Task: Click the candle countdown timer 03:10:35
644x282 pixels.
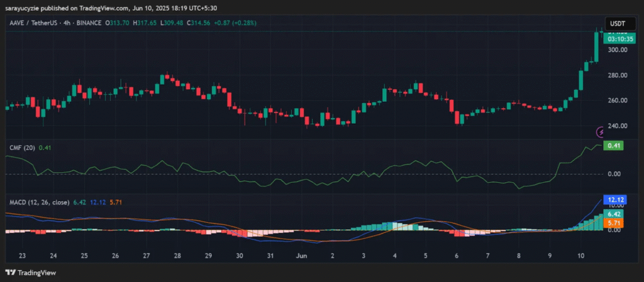Action: pyautogui.click(x=616, y=38)
